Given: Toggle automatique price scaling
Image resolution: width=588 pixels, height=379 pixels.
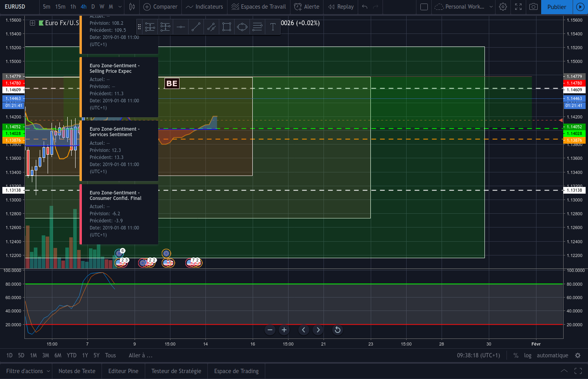Looking at the screenshot, I should [552, 355].
